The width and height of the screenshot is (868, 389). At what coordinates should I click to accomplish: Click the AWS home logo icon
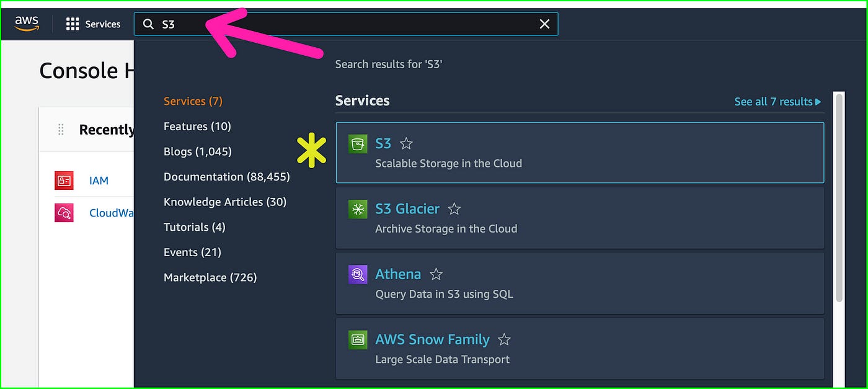(27, 22)
